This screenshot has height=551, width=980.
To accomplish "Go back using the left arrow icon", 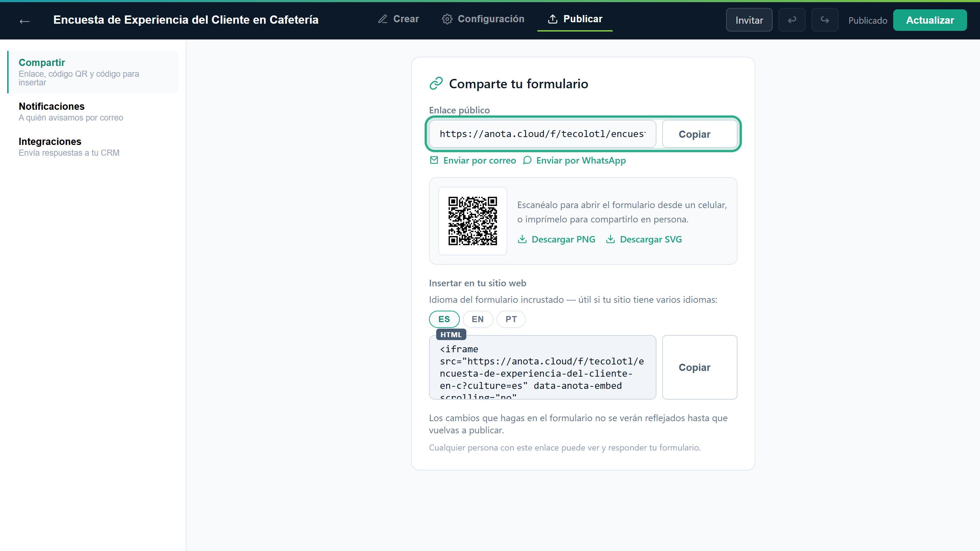I will click(25, 21).
